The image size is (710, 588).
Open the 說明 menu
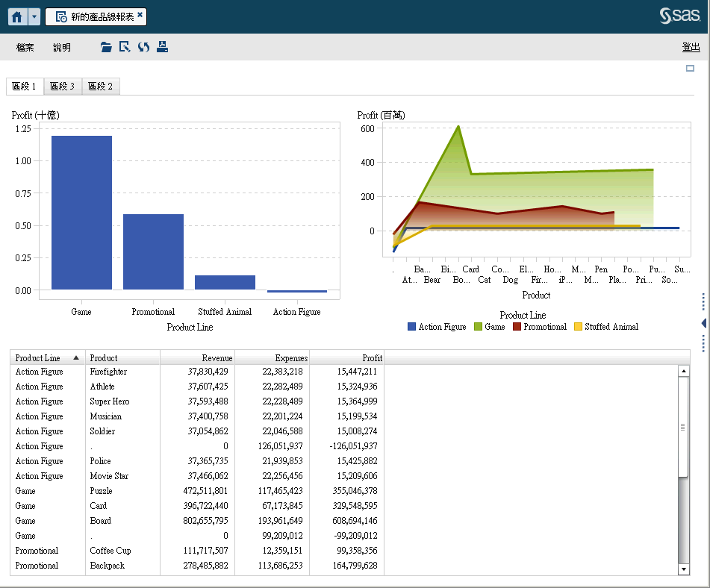62,48
